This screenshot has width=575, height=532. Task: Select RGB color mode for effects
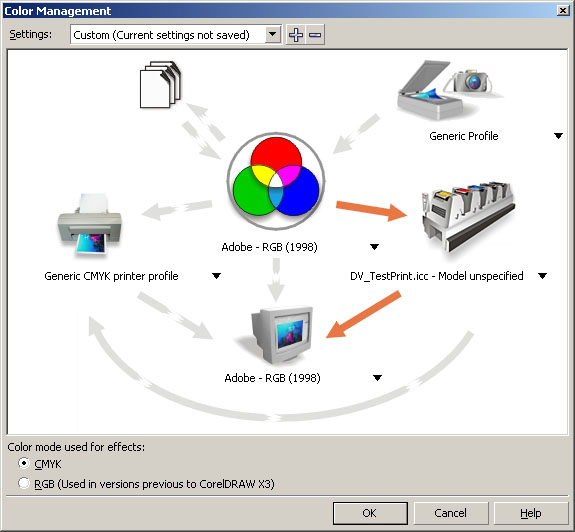24,483
